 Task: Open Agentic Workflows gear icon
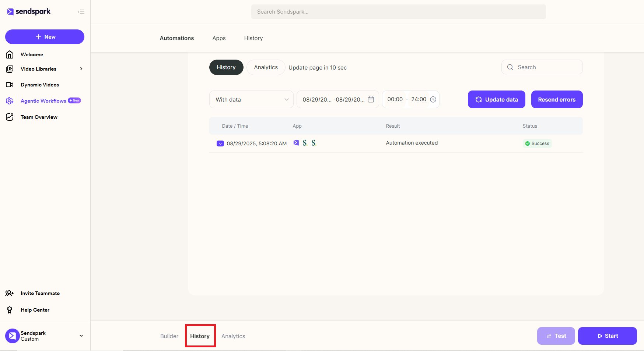(10, 101)
